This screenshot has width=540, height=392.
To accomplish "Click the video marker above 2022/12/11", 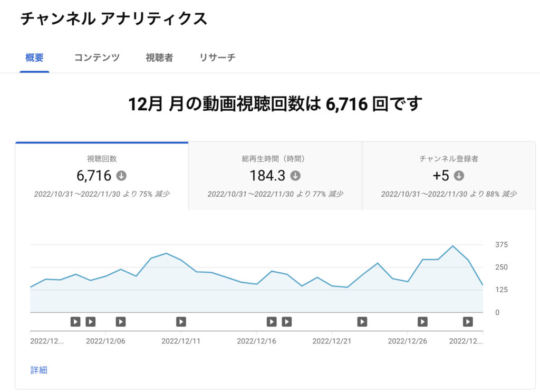I will (181, 321).
